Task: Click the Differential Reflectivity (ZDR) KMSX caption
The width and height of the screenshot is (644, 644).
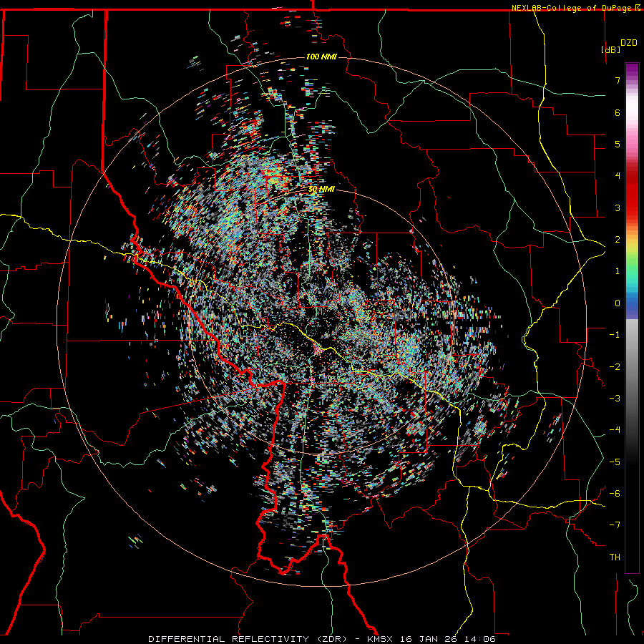Action: [322, 639]
